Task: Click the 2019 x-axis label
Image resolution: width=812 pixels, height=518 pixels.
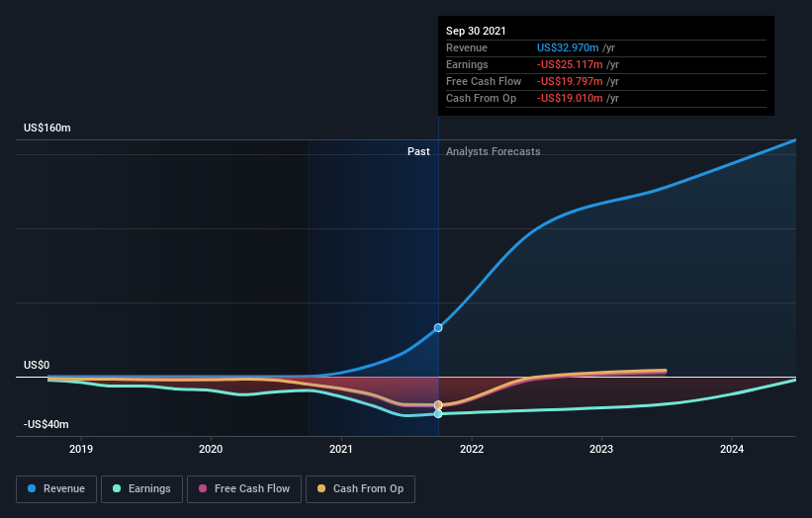Action: tap(81, 449)
